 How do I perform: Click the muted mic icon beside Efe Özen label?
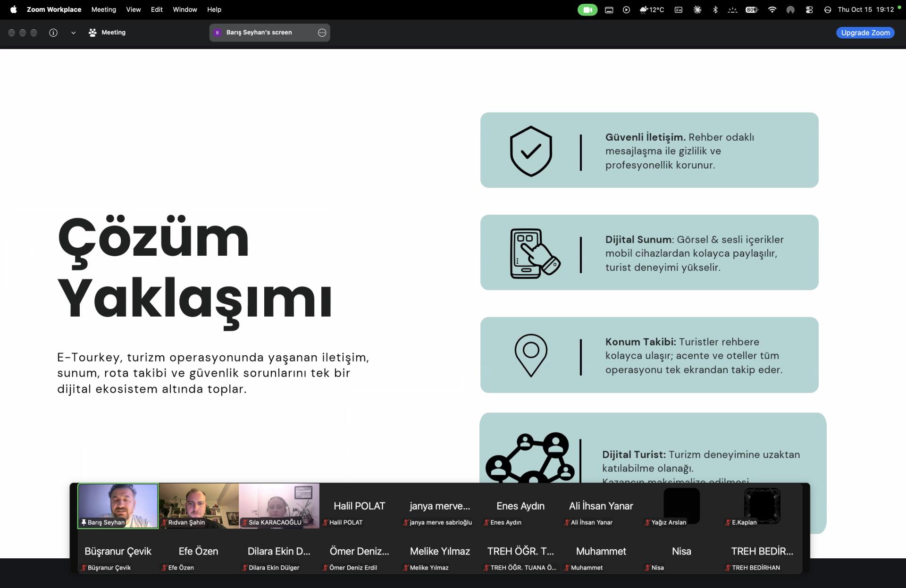click(x=164, y=568)
